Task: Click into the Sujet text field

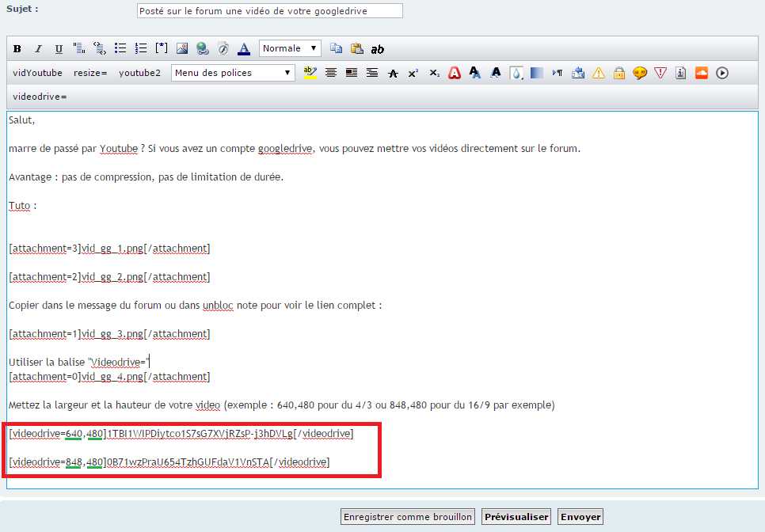Action: 269,11
